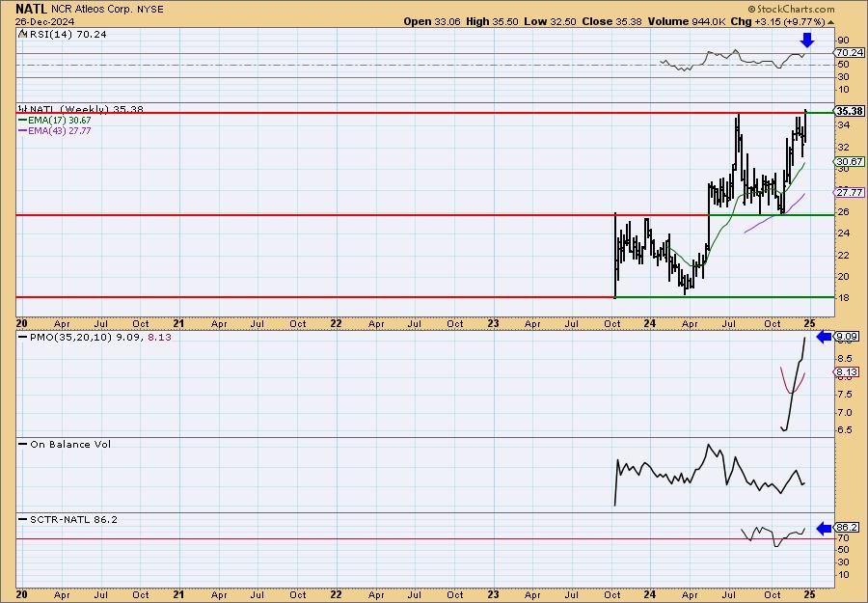Image resolution: width=868 pixels, height=603 pixels.
Task: Click the Low 32.50 value
Action: pos(551,21)
